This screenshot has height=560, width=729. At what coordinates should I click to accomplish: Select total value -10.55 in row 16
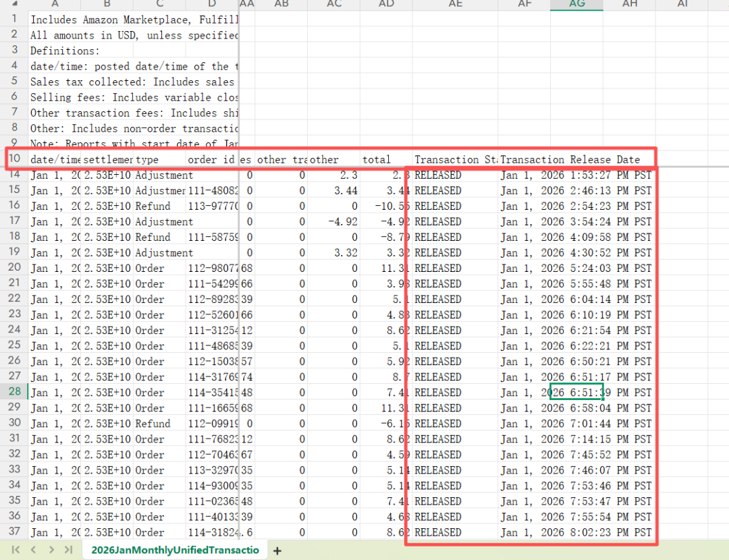point(386,206)
